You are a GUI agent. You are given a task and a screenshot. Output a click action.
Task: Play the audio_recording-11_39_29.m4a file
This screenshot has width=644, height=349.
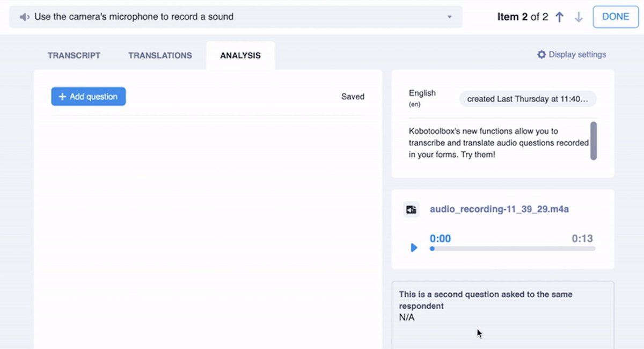414,248
